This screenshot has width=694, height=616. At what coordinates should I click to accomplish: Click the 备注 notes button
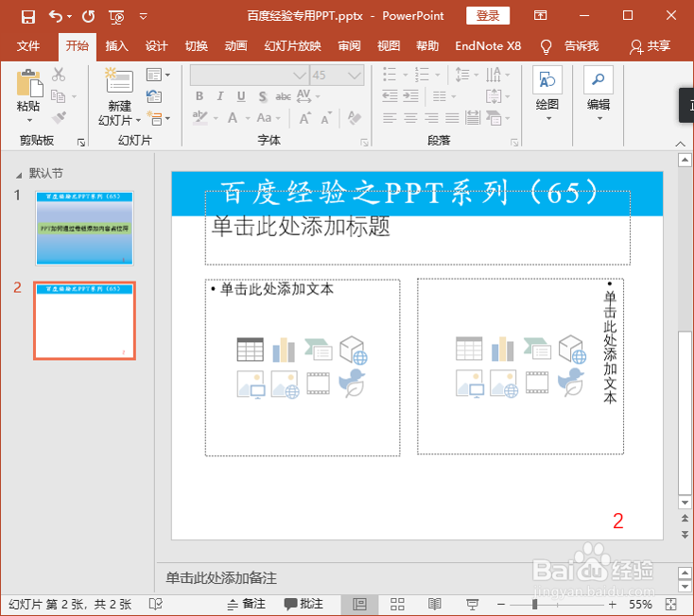click(x=246, y=604)
